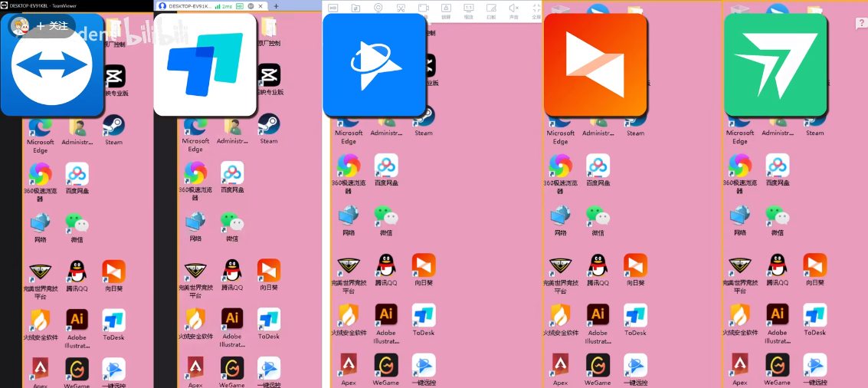Open Steam in the ToDesk tabbed window
The height and width of the screenshot is (388, 868).
coord(268,130)
